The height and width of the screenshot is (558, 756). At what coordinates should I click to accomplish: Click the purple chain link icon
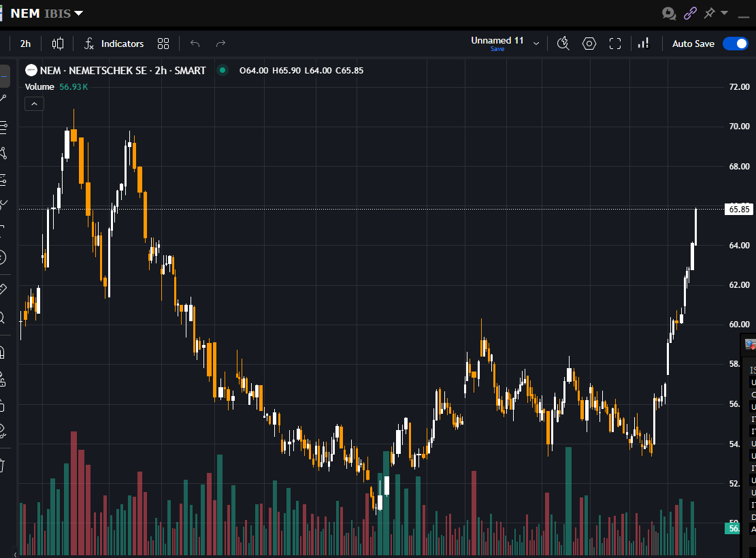(690, 13)
